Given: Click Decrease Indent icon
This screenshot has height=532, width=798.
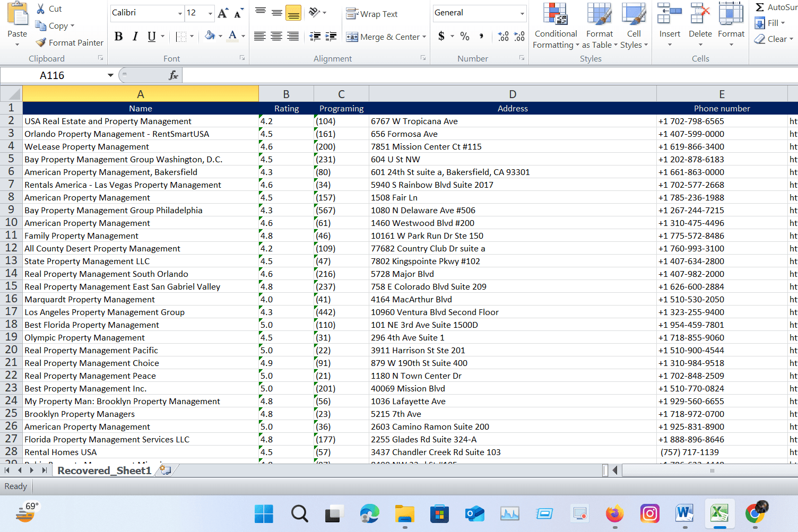Looking at the screenshot, I should pos(315,36).
